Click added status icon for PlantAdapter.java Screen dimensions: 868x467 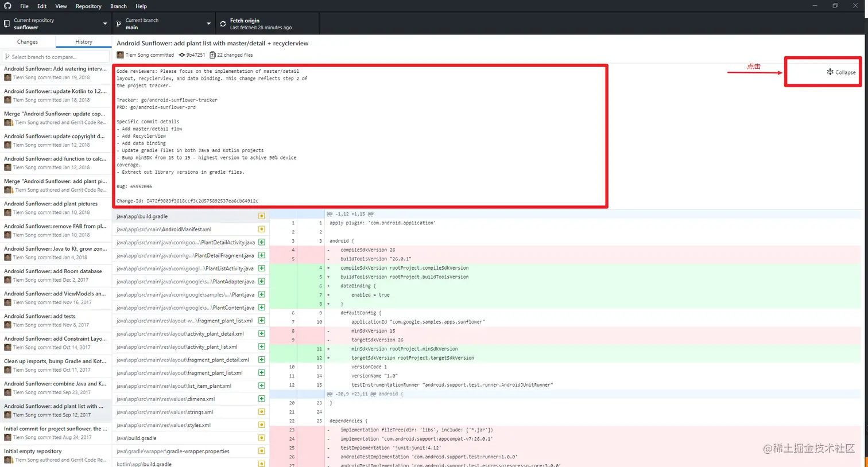[262, 282]
